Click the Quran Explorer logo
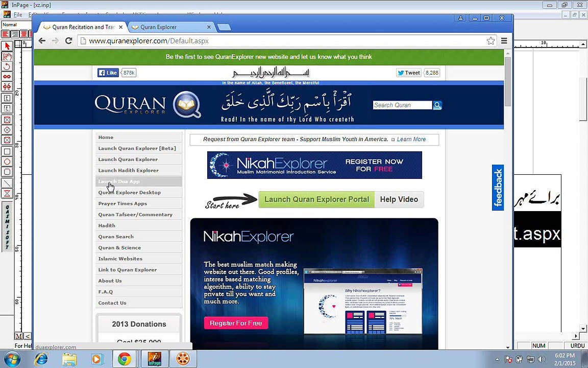The width and height of the screenshot is (588, 368). [x=148, y=104]
